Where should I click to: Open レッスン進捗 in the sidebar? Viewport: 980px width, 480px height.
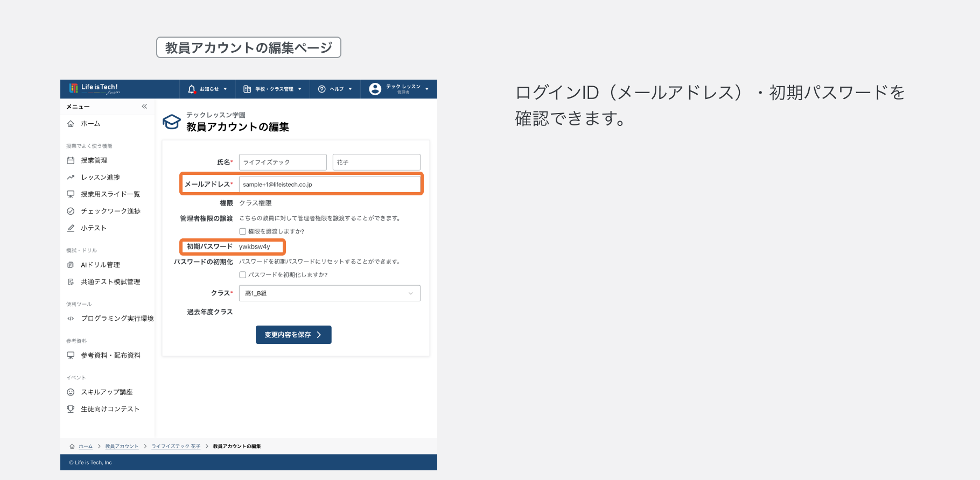[101, 177]
